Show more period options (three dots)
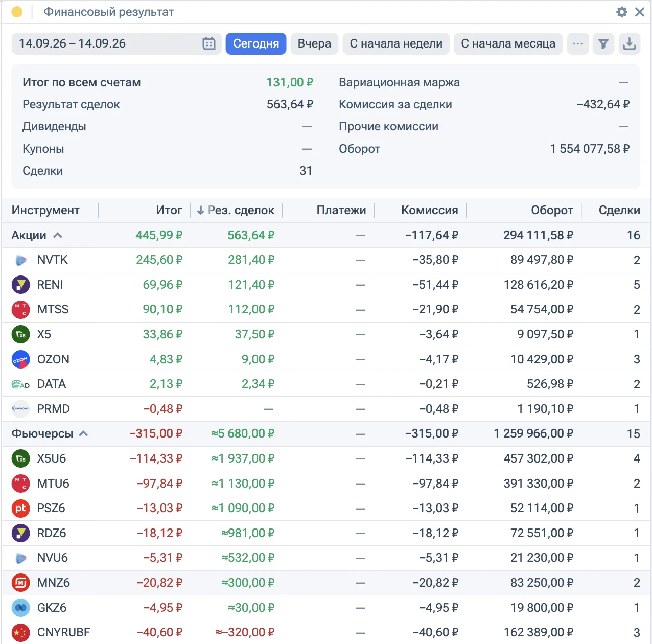 pyautogui.click(x=578, y=44)
